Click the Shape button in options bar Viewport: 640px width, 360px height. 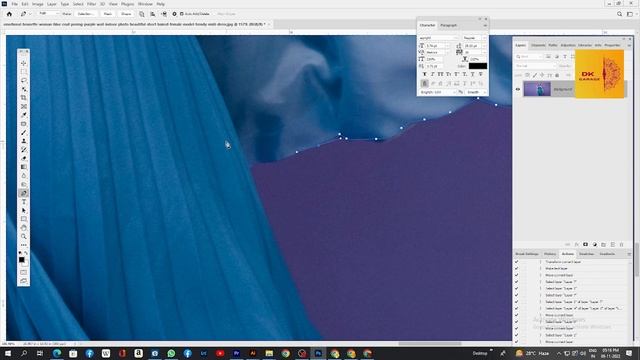point(126,14)
